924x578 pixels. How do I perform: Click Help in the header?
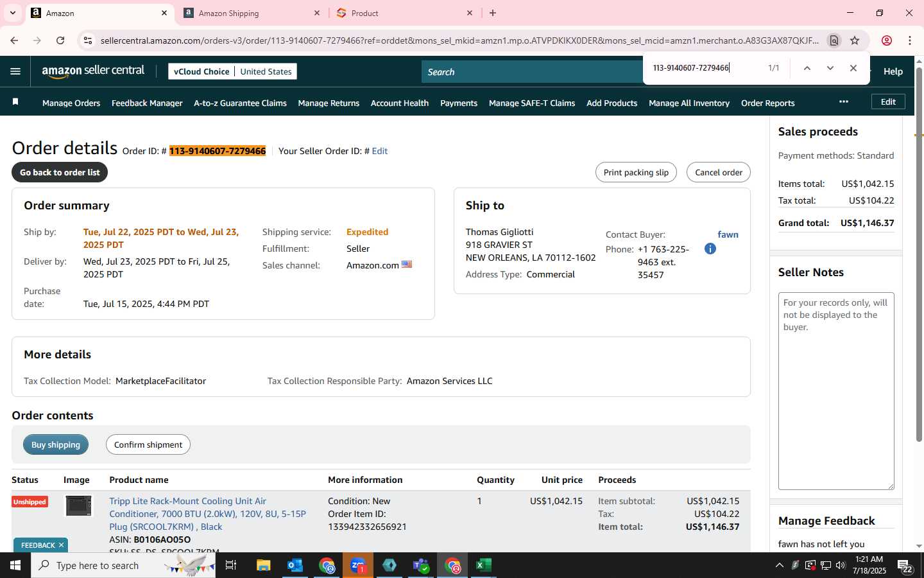pyautogui.click(x=893, y=71)
